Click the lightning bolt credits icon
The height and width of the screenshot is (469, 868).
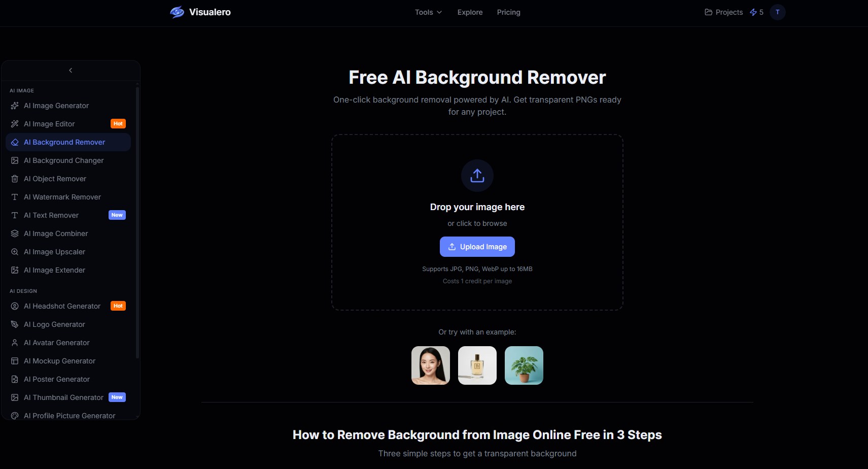click(753, 12)
